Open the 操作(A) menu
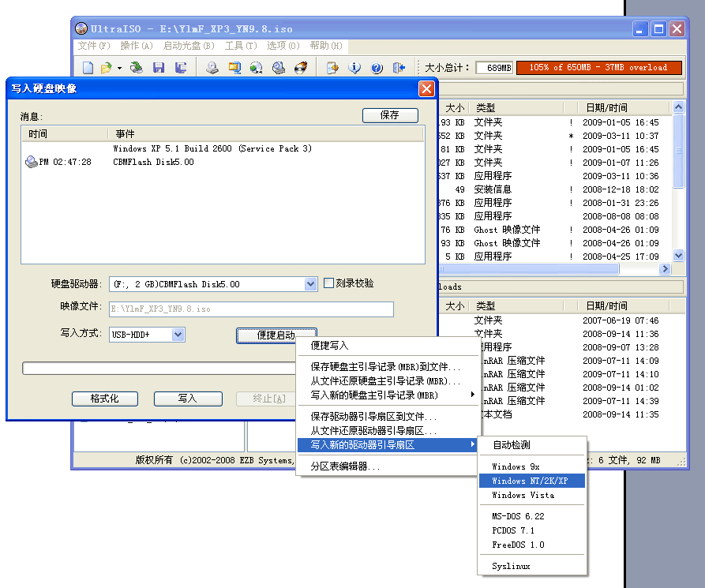The image size is (705, 588). pos(137,46)
